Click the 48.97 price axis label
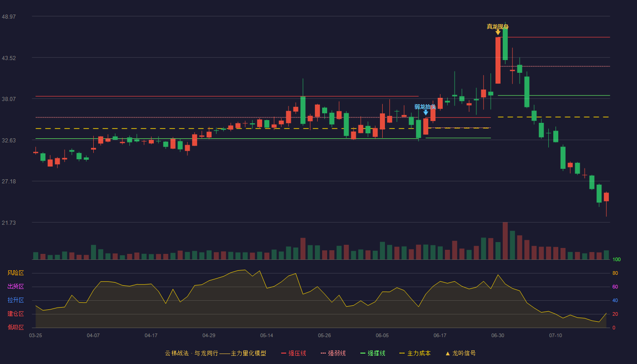 click(9, 16)
